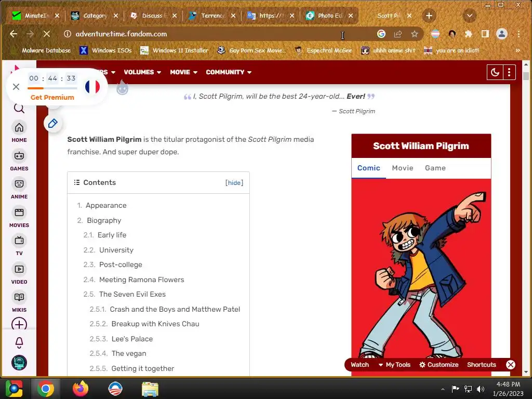Show more bookmarks chevron
Viewport: 532px width, 399px height.
point(518,50)
